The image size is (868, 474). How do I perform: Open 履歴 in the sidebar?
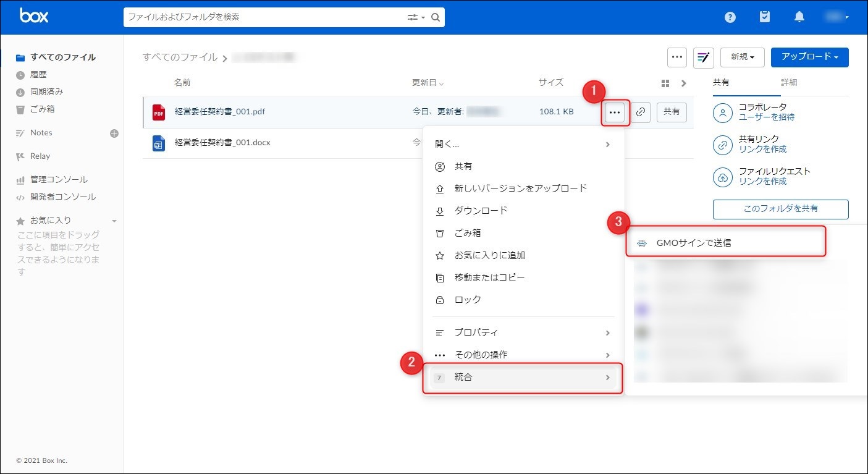click(x=38, y=74)
